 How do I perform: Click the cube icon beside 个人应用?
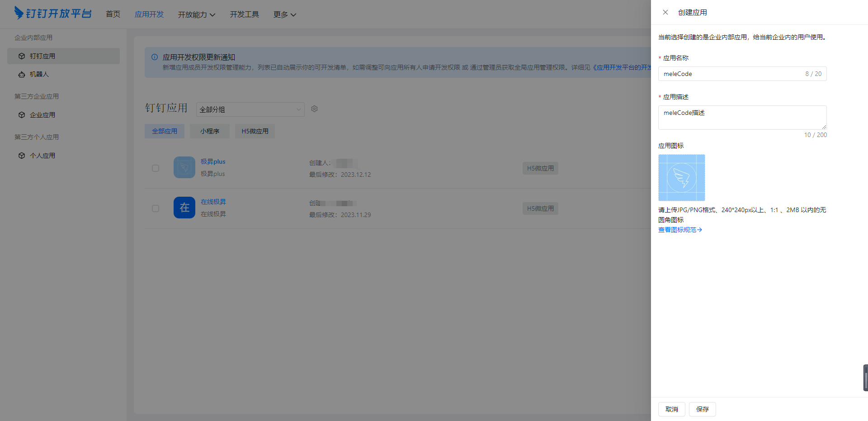click(22, 156)
